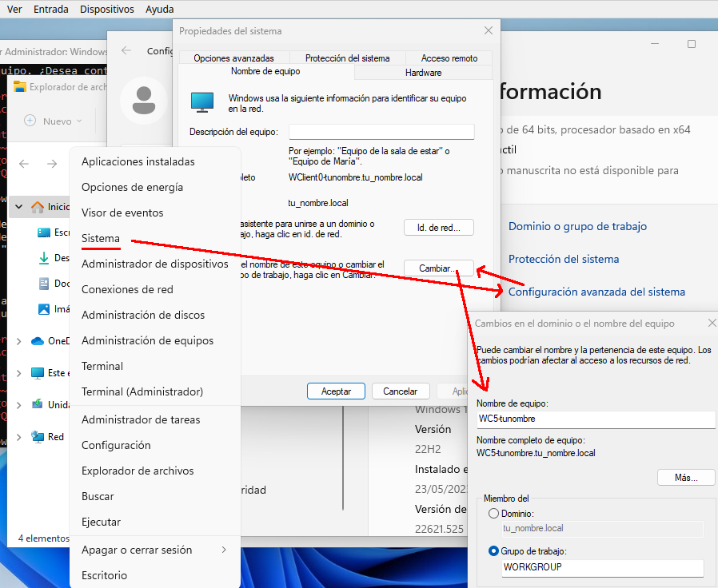This screenshot has width=718, height=588.
Task: Select the Dominio radio button
Action: point(494,514)
